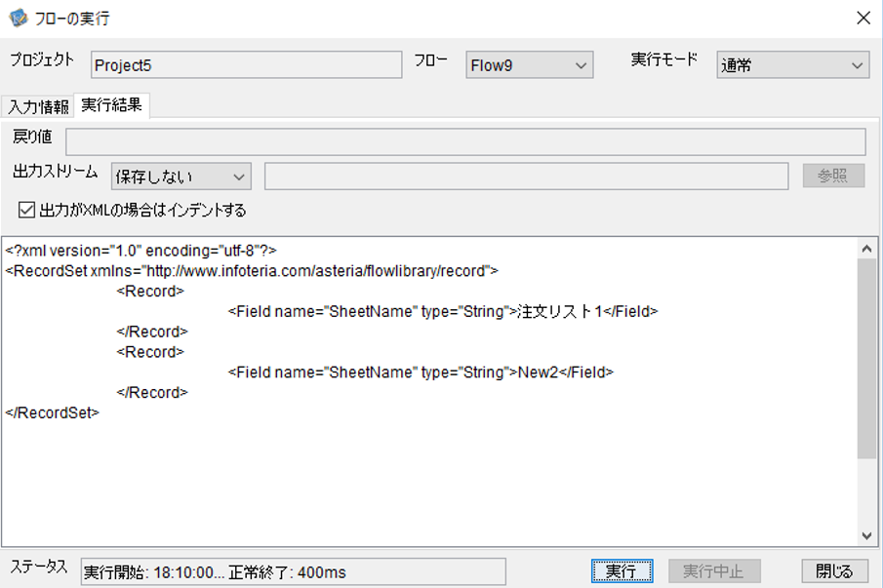The height and width of the screenshot is (588, 883).
Task: Click the RecordSet xmlns opening tag line
Action: click(x=252, y=271)
